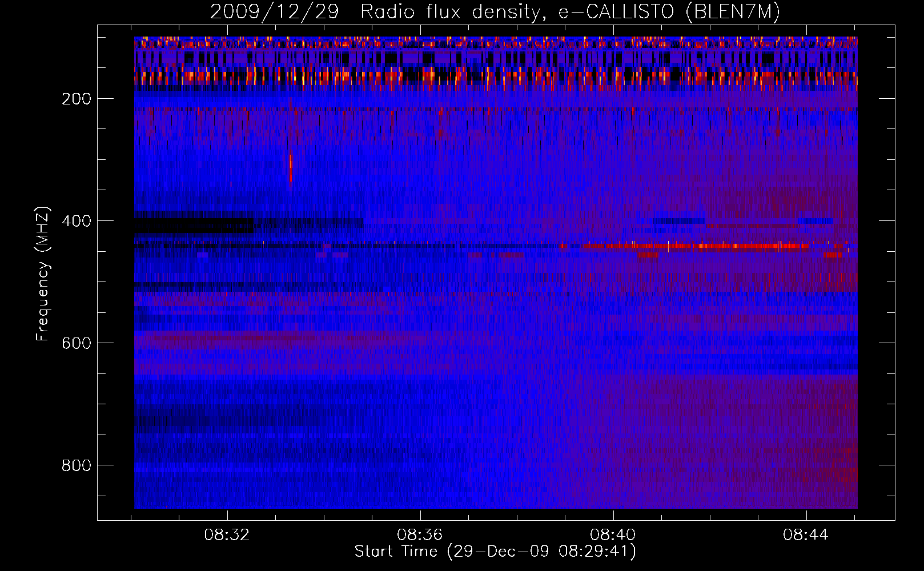Screen dimensions: 924x571
Task: Click the 800 frequency tick label
Action: point(77,465)
